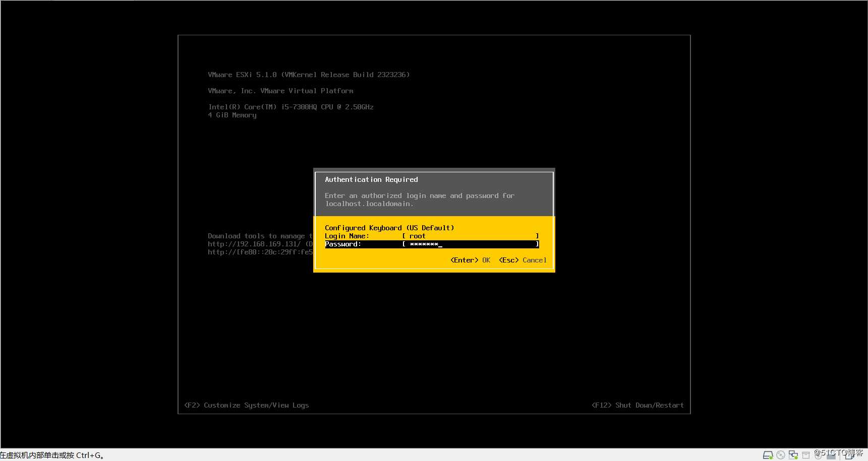Click the '4 GiB Memory' text
868x461 pixels.
click(x=232, y=115)
